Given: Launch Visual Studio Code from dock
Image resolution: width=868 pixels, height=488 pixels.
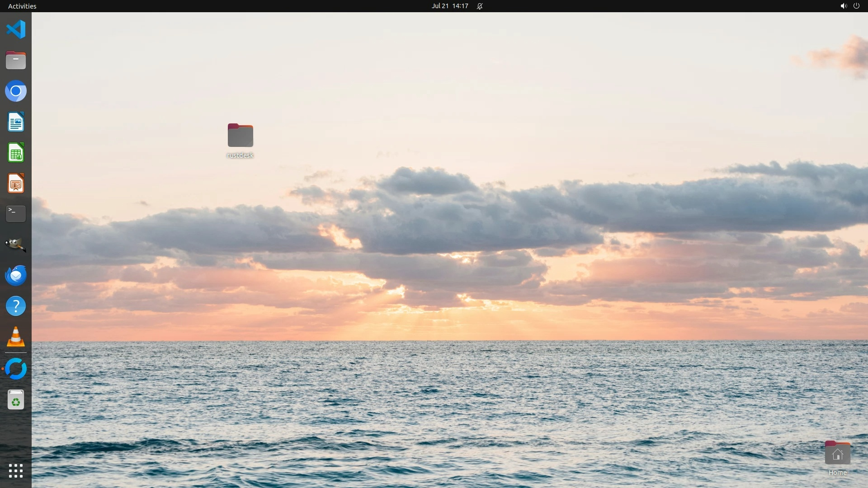Looking at the screenshot, I should 16,30.
